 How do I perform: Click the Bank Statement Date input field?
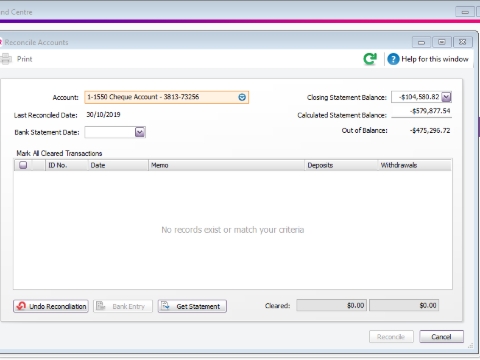point(110,132)
